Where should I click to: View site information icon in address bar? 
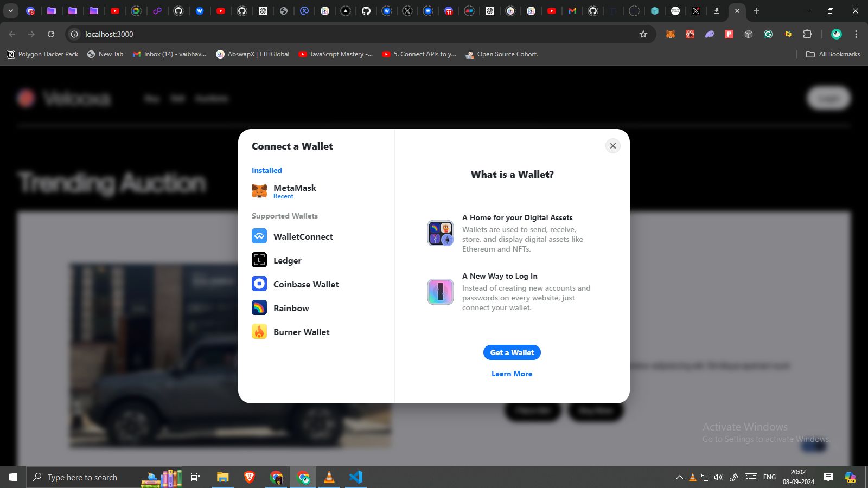(74, 34)
